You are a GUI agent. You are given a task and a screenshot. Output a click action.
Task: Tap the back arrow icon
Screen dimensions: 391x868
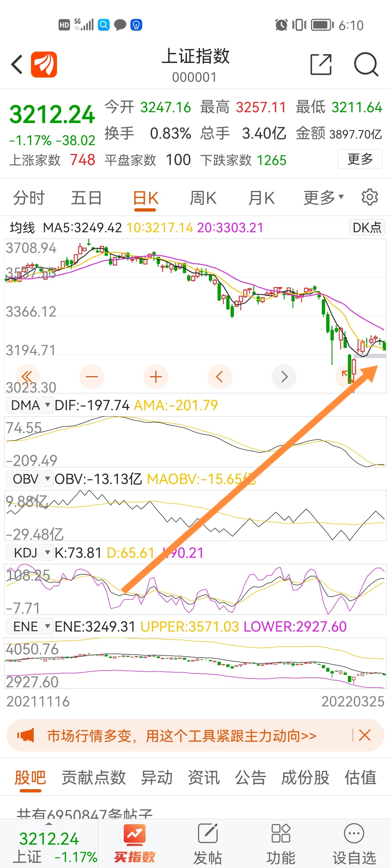pyautogui.click(x=17, y=65)
